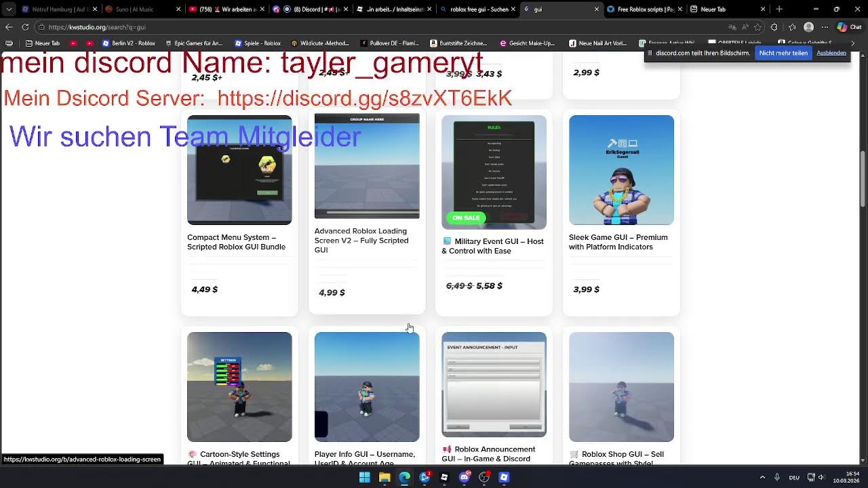Screen dimensions: 868x488
Task: Click Military Event GUI title link
Action: [493, 246]
